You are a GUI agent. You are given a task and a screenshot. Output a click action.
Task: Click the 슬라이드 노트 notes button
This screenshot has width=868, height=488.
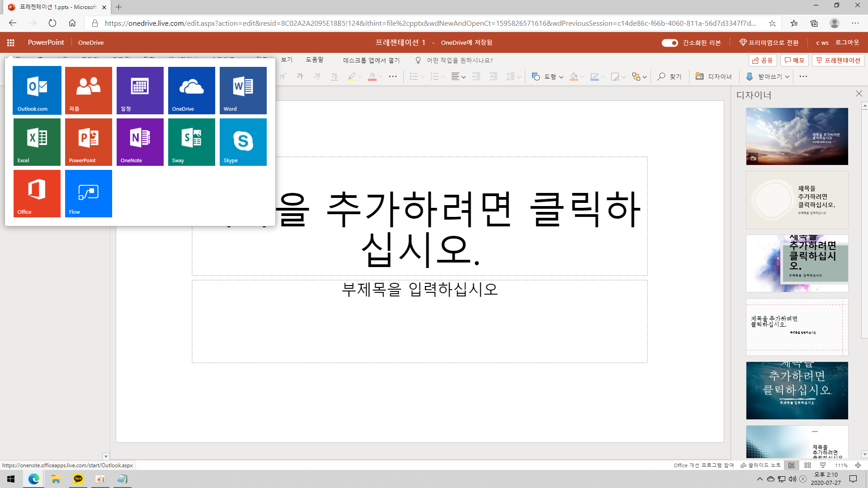[x=760, y=465]
